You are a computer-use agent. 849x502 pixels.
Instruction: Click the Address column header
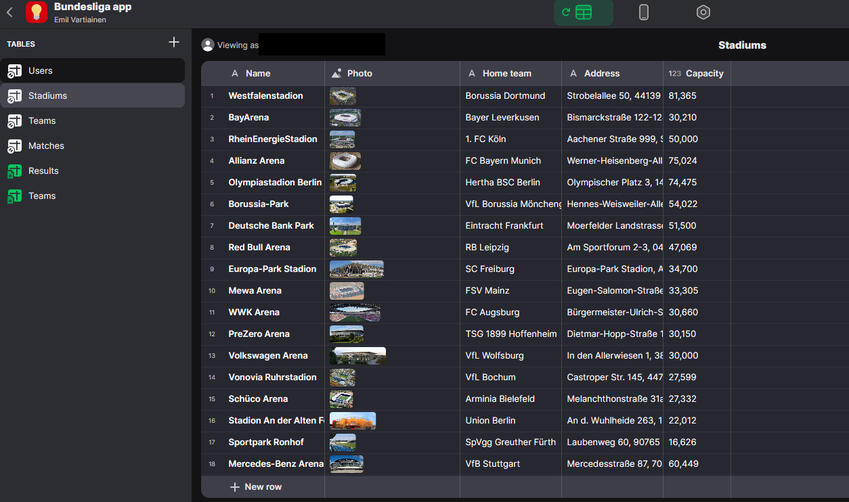(x=612, y=74)
